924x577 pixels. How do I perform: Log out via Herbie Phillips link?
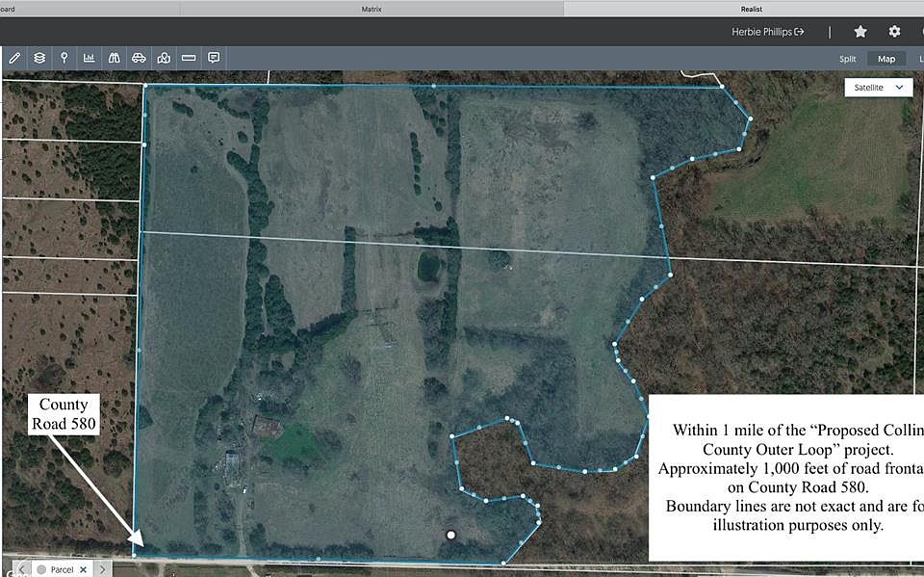(768, 32)
